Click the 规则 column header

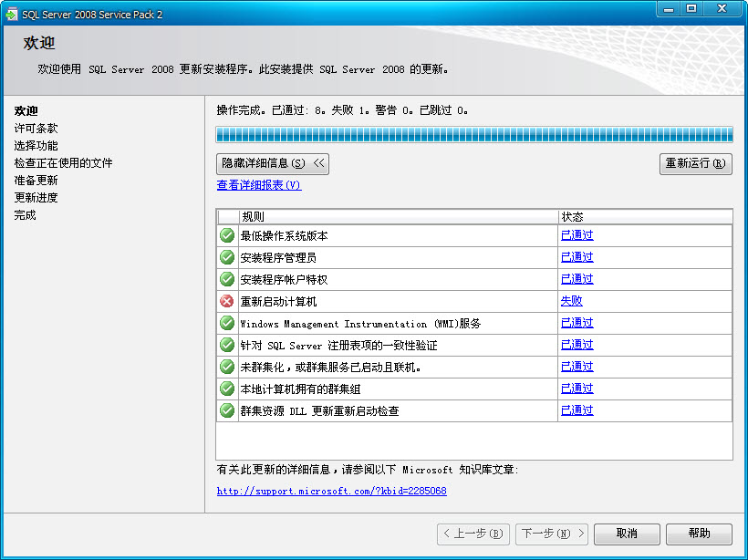tap(398, 216)
